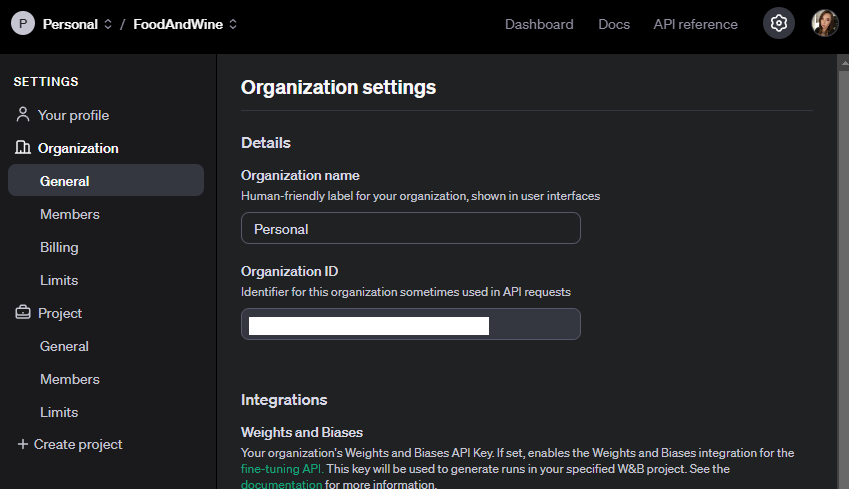
Task: Open the documentation link
Action: point(281,484)
